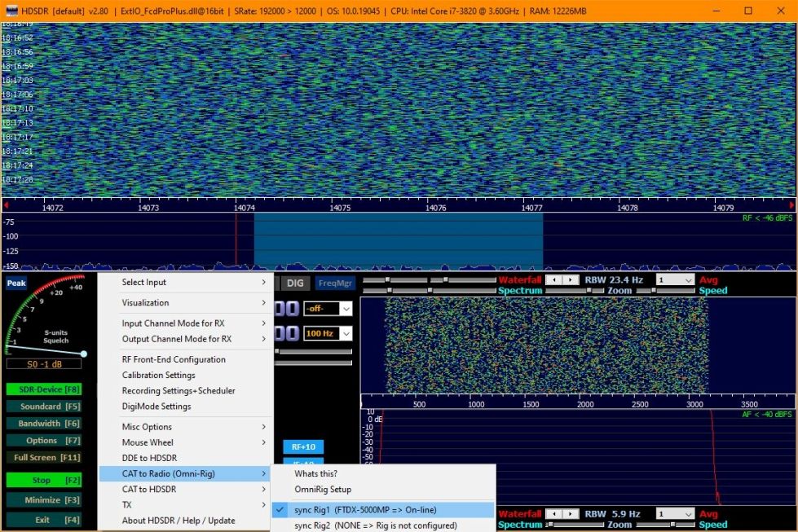Click the lower RBW 5.9 Hz left arrow
The height and width of the screenshot is (532, 798).
[x=552, y=514]
